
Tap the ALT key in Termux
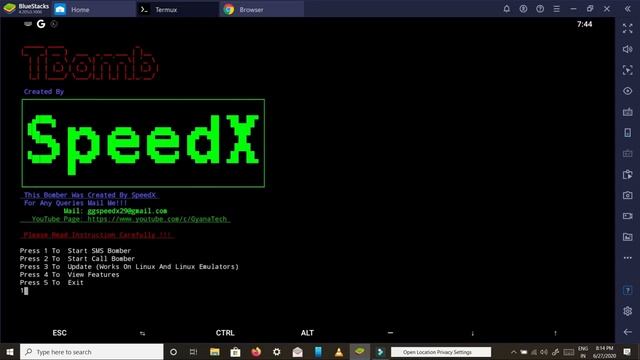tap(307, 333)
